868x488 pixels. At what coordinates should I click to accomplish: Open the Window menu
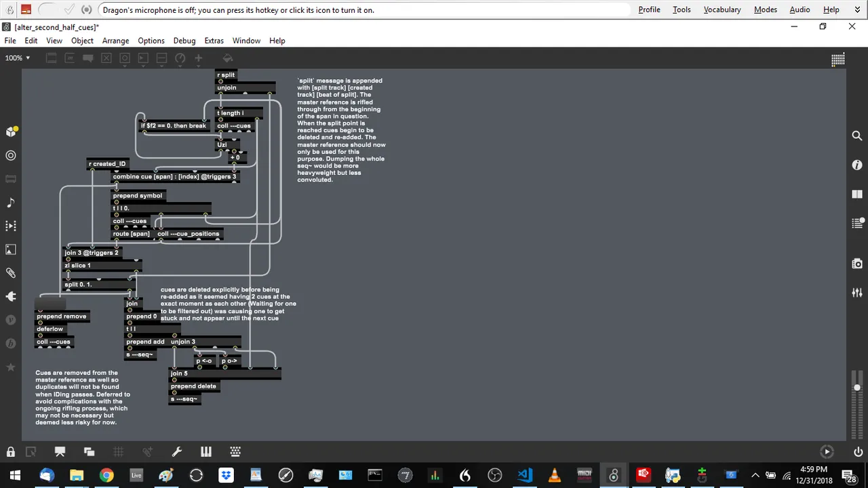pos(246,41)
